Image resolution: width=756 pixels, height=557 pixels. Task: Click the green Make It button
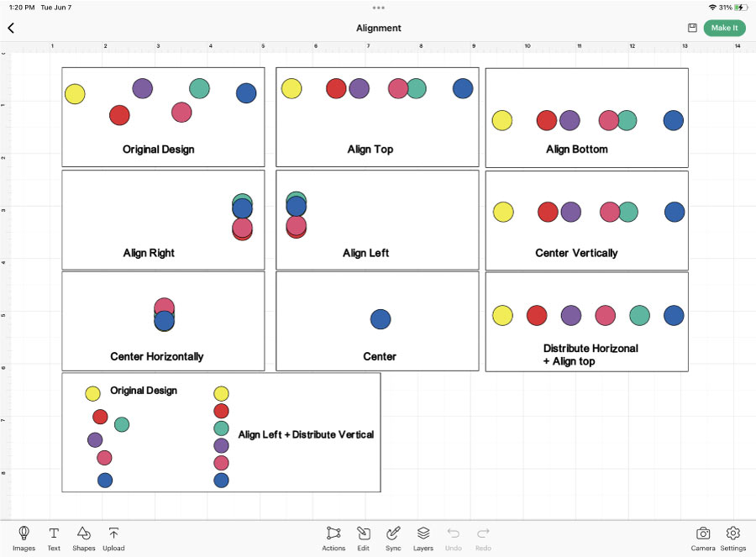(724, 28)
